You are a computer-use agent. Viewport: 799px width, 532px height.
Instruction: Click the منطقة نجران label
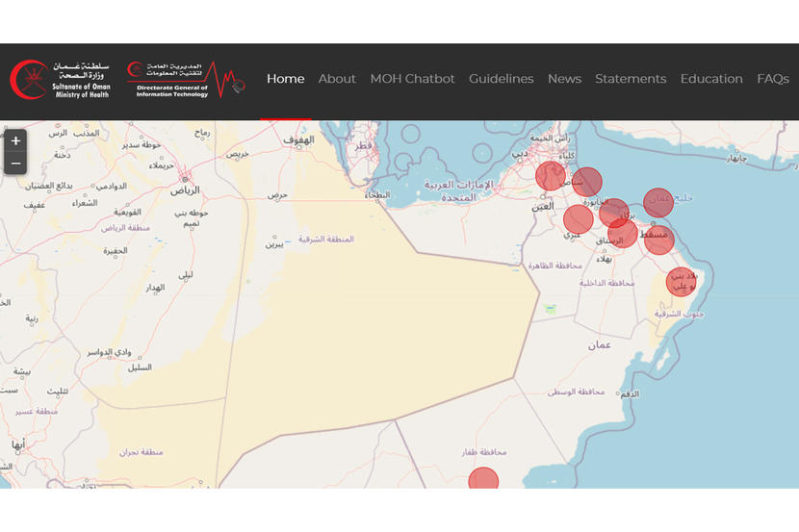coord(142,452)
